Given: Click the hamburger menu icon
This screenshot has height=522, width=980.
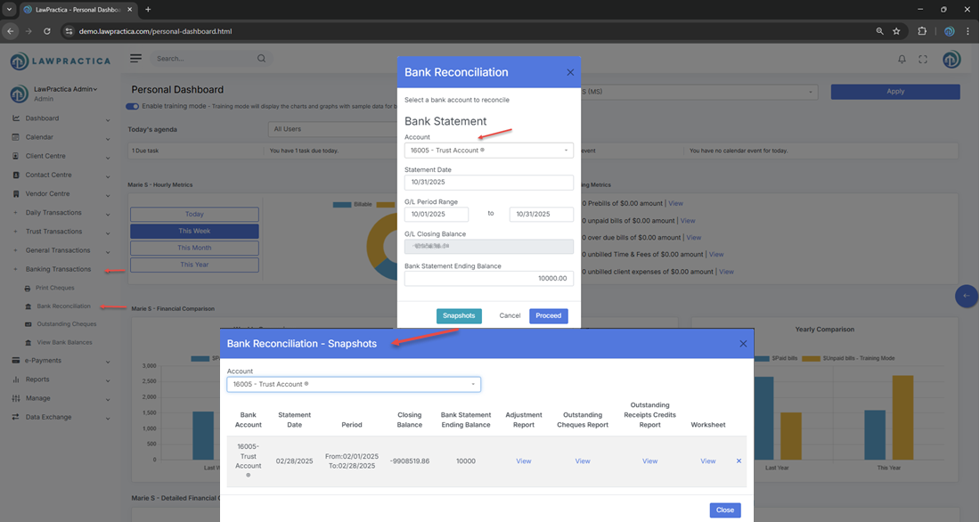Looking at the screenshot, I should (135, 59).
